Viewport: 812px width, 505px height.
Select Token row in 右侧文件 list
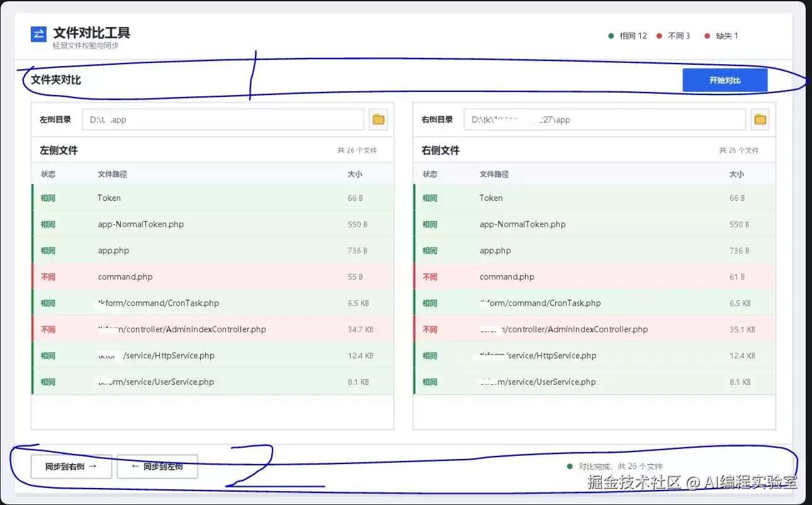[595, 198]
